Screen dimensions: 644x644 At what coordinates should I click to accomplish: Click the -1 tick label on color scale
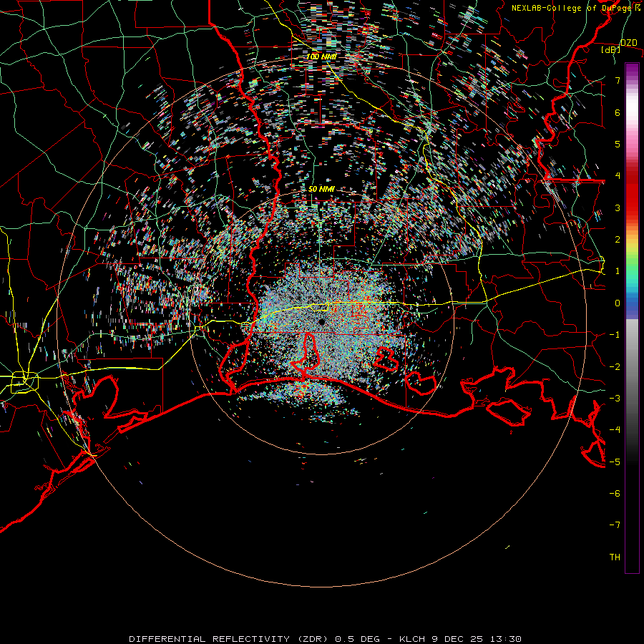pos(615,335)
